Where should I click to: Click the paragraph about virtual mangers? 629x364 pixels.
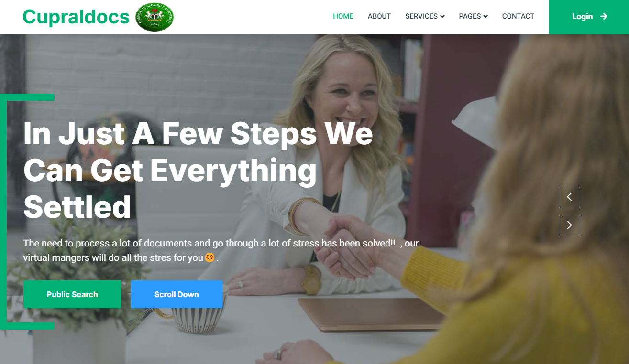click(221, 250)
